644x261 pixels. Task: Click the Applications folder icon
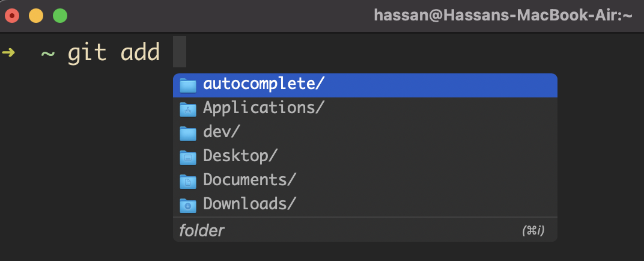(x=187, y=109)
